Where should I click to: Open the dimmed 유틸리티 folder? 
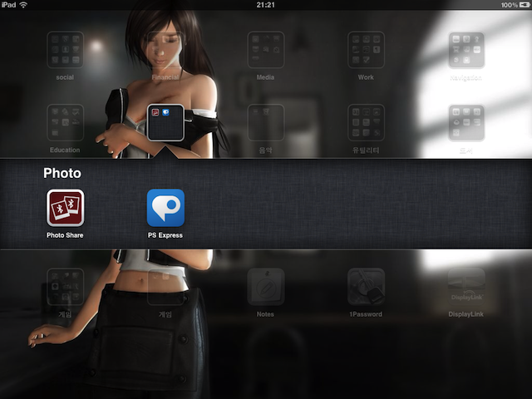point(366,122)
